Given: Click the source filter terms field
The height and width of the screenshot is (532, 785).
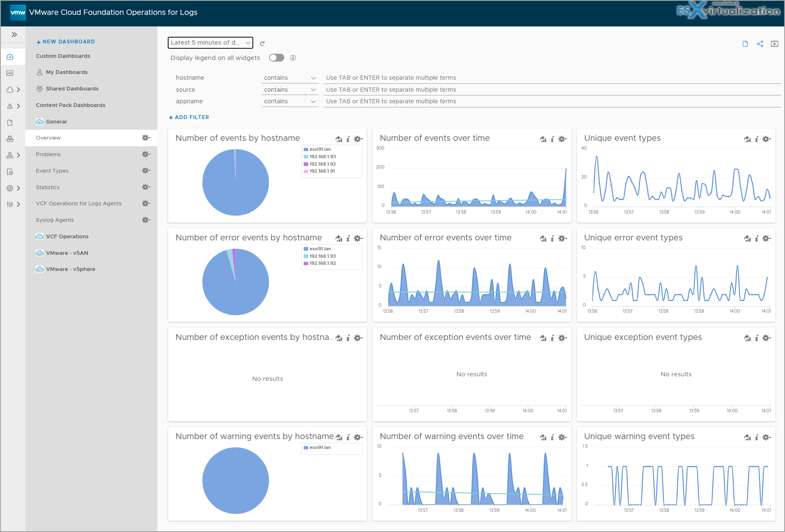Looking at the screenshot, I should click(552, 90).
